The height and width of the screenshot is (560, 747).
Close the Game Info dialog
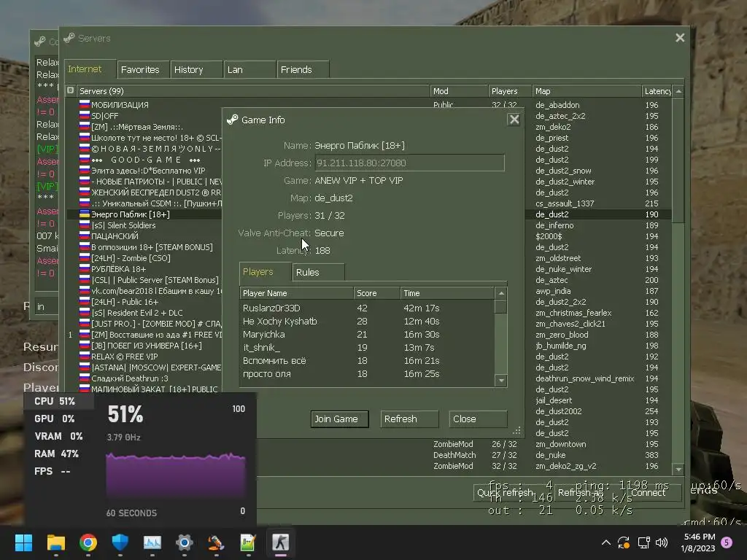pos(514,120)
